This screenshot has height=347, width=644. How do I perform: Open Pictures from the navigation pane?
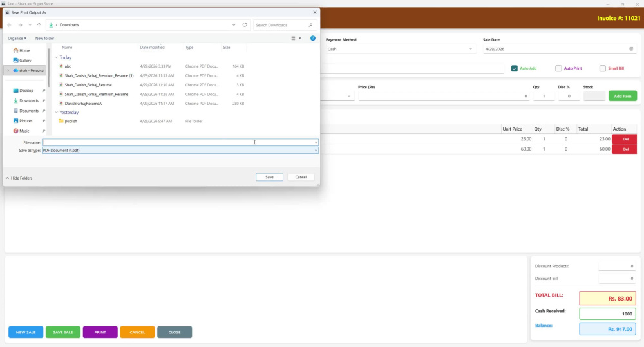point(23,121)
